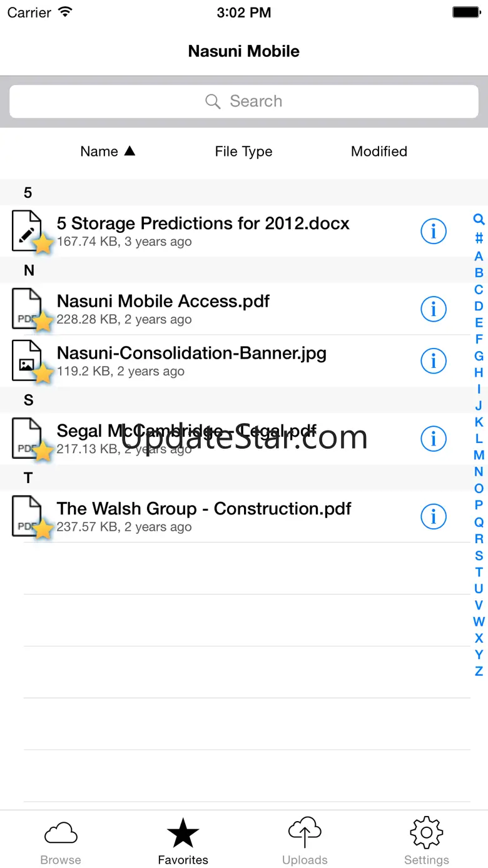The image size is (488, 868).
Task: Select the Favorites tab
Action: (x=183, y=842)
